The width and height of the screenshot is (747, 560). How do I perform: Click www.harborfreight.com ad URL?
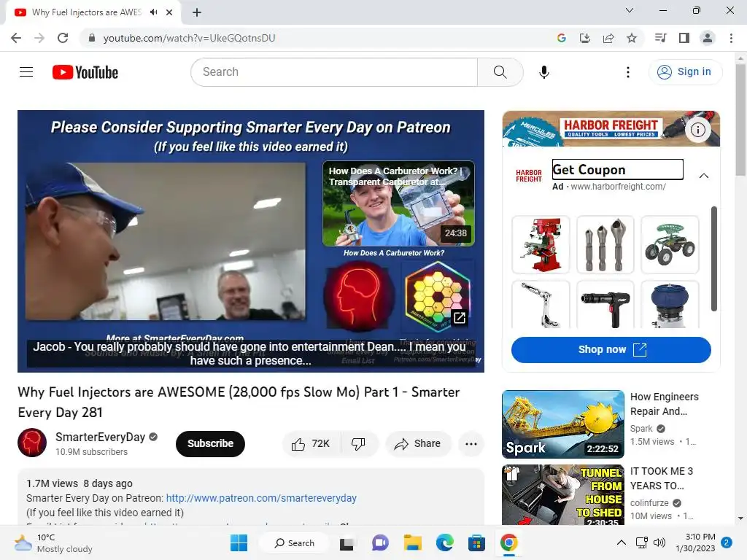coord(618,187)
